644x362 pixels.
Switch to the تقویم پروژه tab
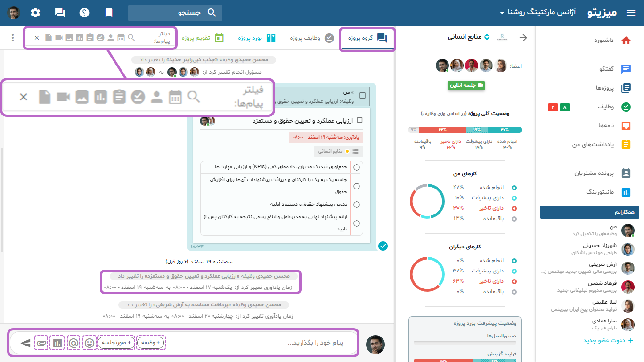[203, 38]
